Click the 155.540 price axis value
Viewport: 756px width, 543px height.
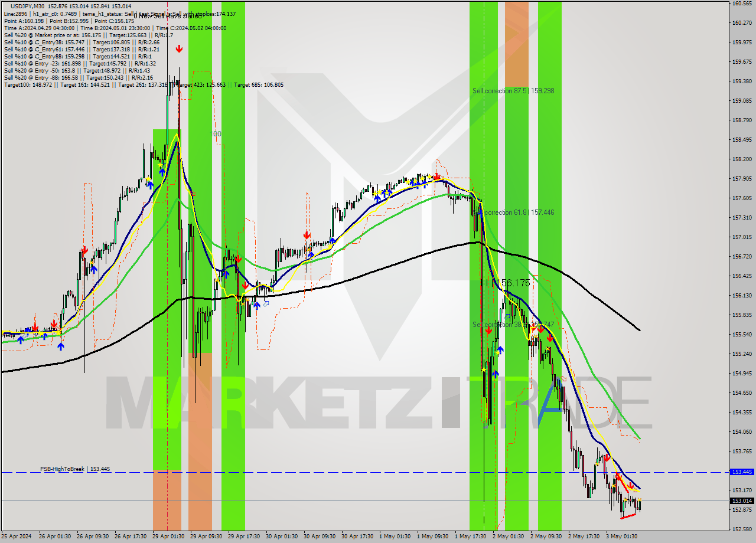pyautogui.click(x=741, y=335)
